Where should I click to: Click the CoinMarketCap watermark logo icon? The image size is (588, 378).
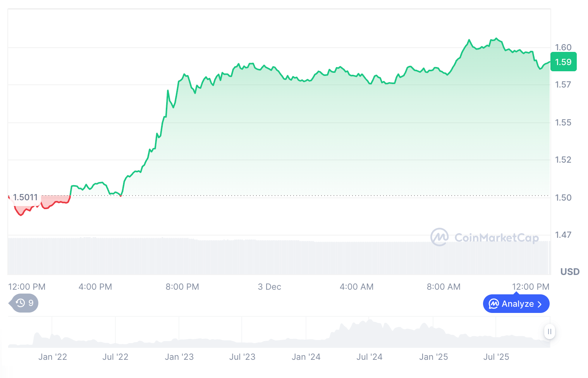440,237
